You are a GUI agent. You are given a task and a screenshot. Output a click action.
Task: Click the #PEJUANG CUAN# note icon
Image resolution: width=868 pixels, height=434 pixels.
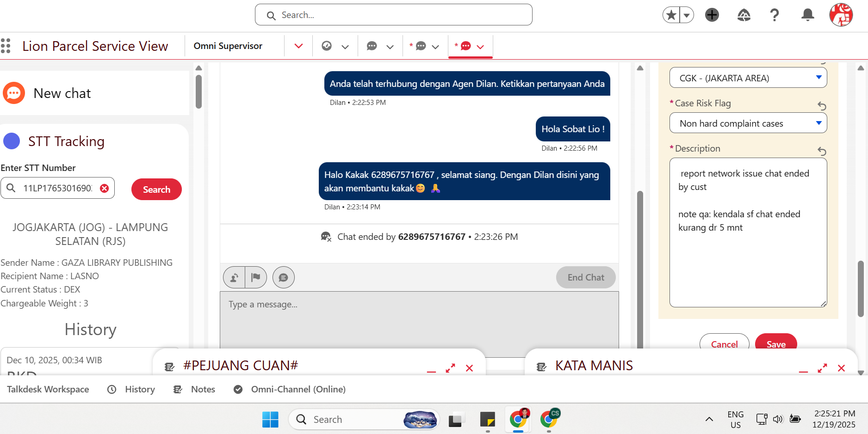(x=169, y=367)
